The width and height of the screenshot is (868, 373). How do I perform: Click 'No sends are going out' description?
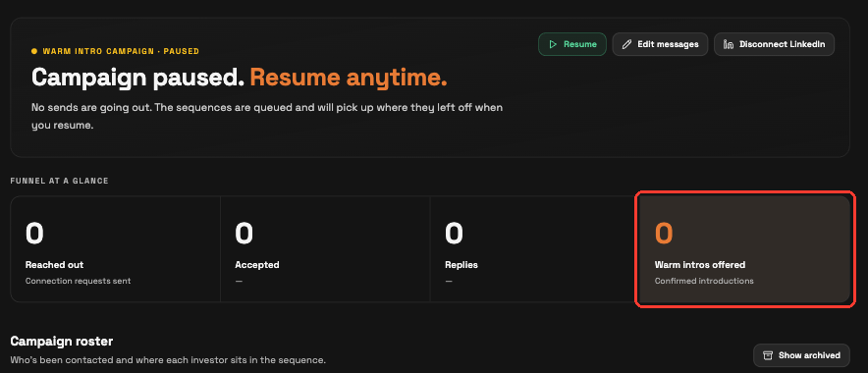267,116
